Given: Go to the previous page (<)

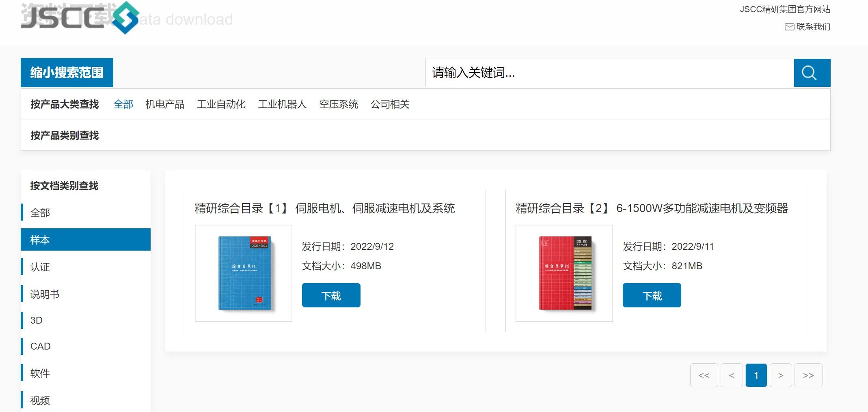Looking at the screenshot, I should (x=731, y=376).
